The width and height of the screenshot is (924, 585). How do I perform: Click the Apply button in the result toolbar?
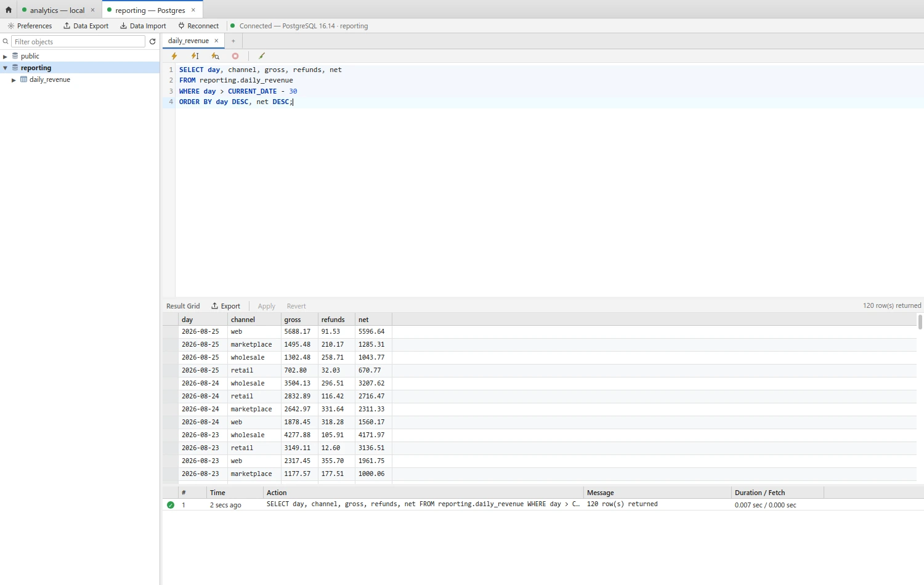coord(267,306)
